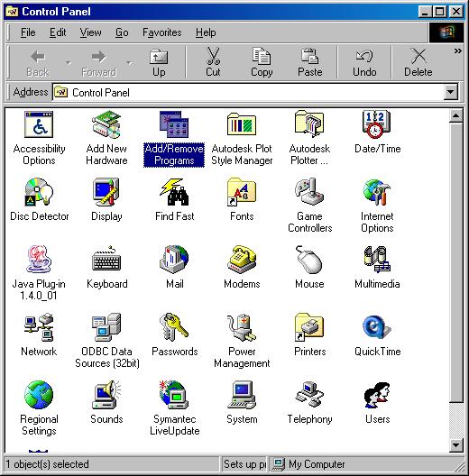
Task: Open Network settings icon
Action: (x=39, y=327)
